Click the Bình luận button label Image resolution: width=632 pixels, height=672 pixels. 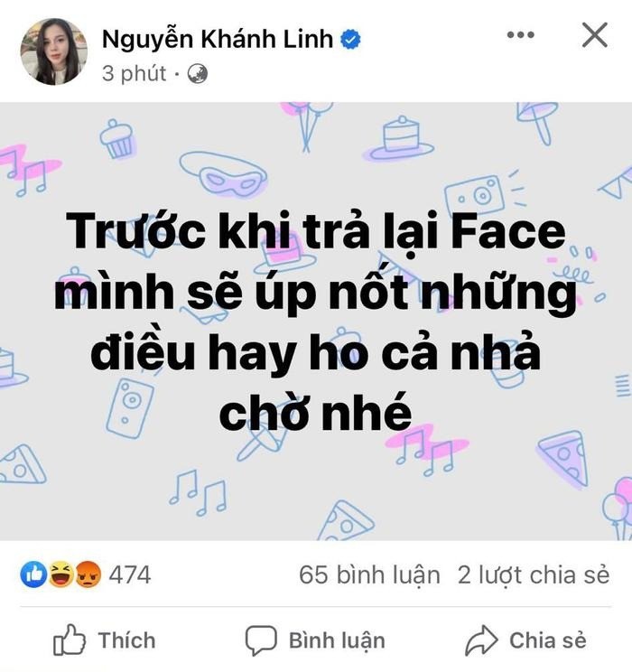(x=337, y=640)
